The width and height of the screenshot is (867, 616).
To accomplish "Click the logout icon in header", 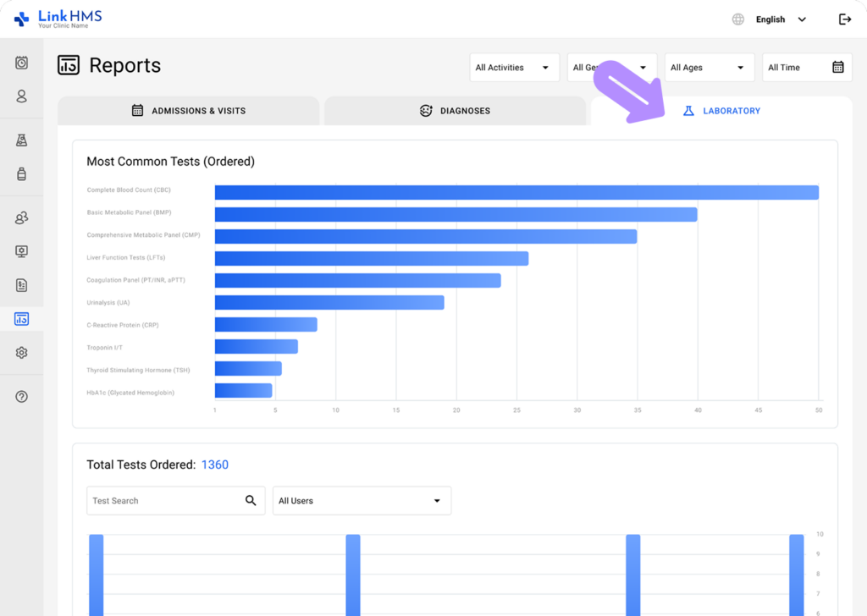I will [844, 19].
